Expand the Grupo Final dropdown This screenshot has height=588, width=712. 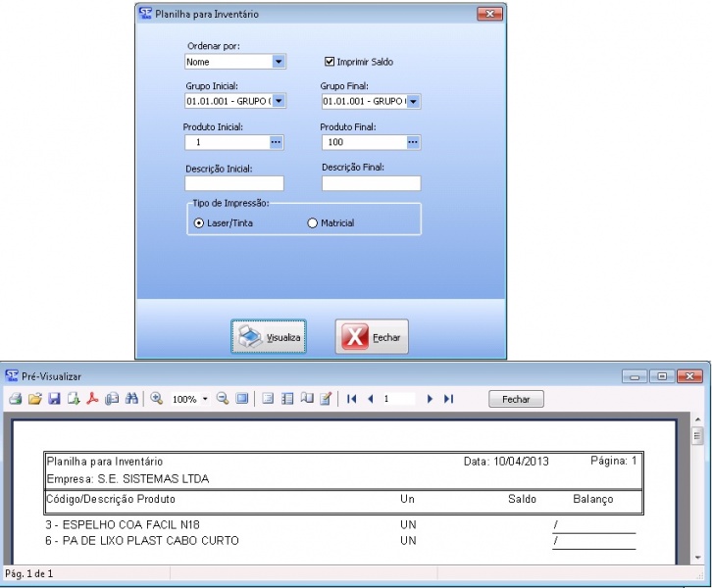coord(413,101)
